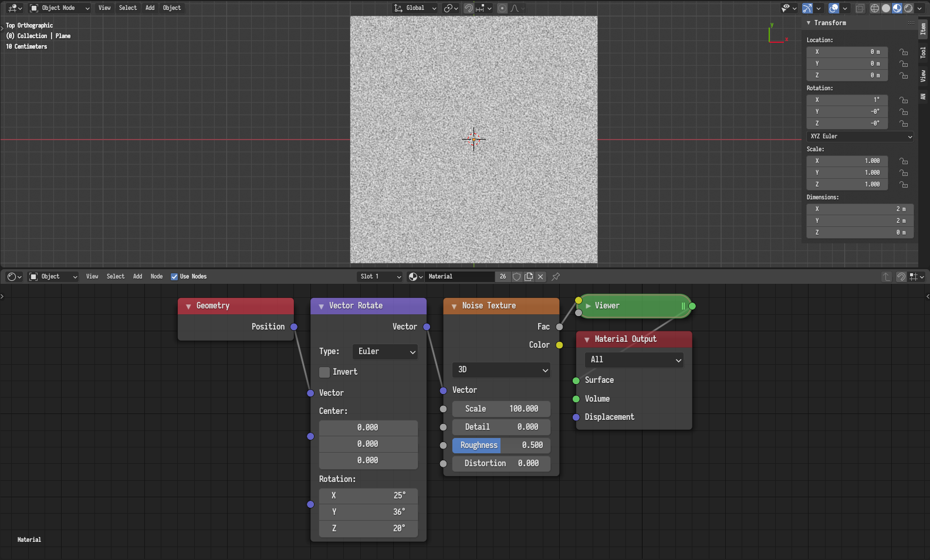The width and height of the screenshot is (930, 560).
Task: Adjust the Noise Roughness slider
Action: 501,446
